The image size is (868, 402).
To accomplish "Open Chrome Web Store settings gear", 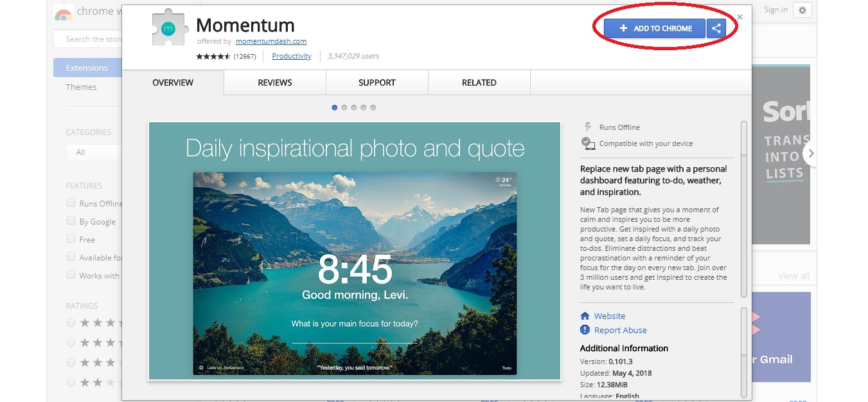I will tap(802, 10).
